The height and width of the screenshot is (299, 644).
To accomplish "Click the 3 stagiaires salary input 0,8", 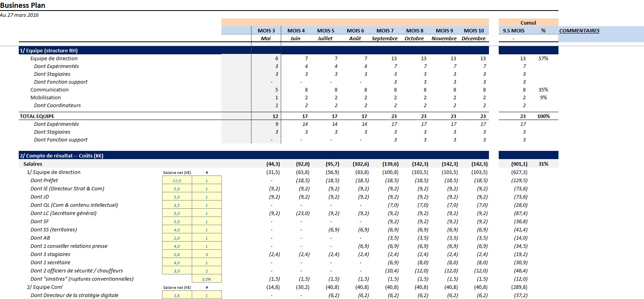I will click(x=177, y=254).
